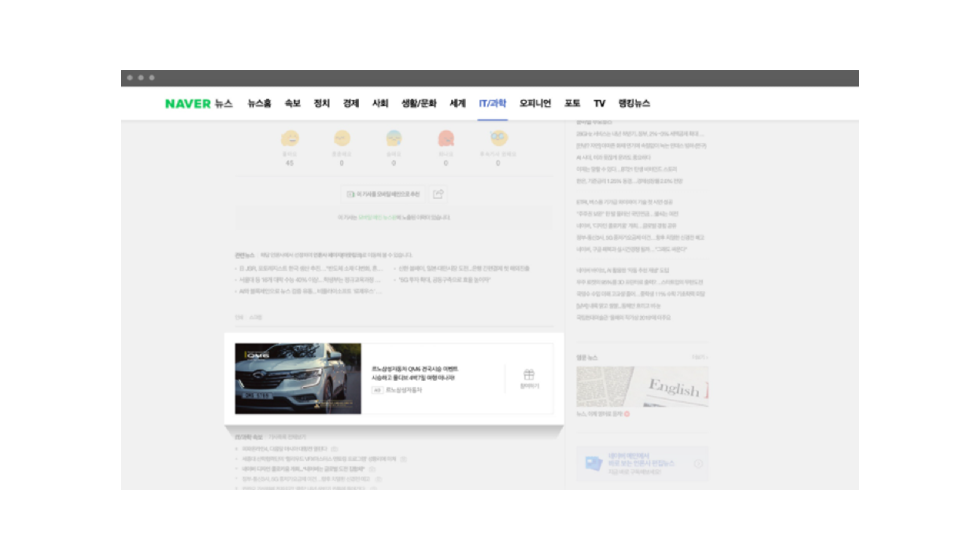This screenshot has width=980, height=560.
Task: Click the laughing like emoji with 45 count
Action: coord(290,139)
